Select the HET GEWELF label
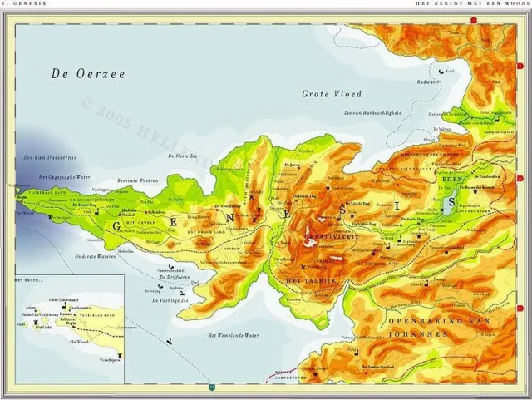The width and height of the screenshot is (532, 400). click(x=140, y=222)
